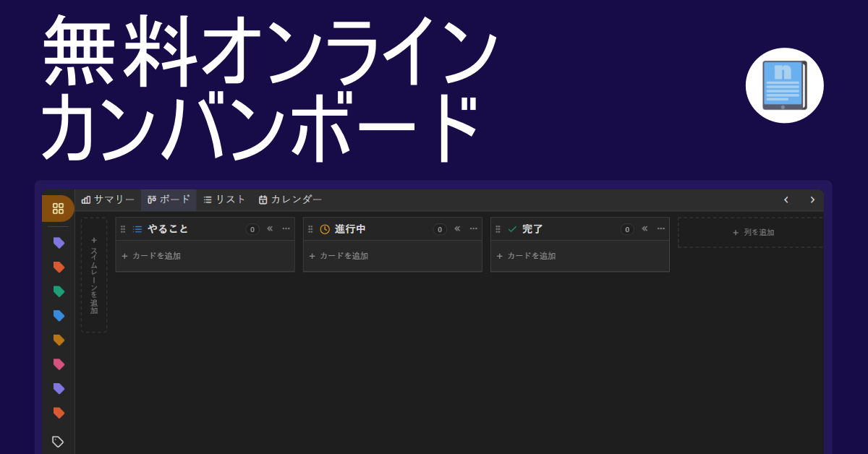Select the purple tag directly under the grid icon
Image resolution: width=868 pixels, height=454 pixels.
click(x=59, y=243)
